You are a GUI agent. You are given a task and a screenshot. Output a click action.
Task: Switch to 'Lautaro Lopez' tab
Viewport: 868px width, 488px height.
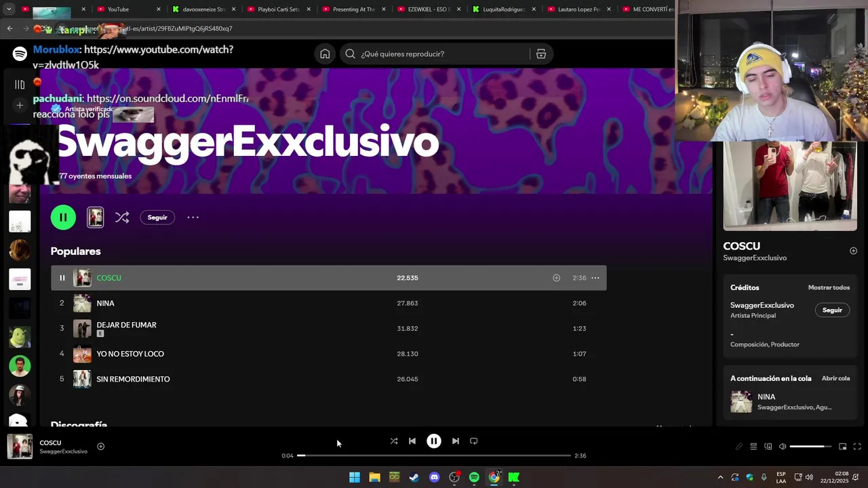[578, 9]
